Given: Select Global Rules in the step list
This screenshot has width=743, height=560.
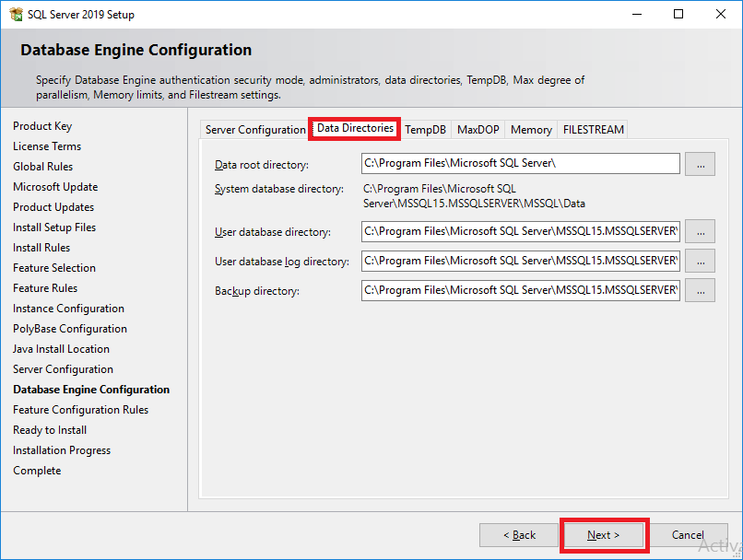Looking at the screenshot, I should [x=42, y=167].
